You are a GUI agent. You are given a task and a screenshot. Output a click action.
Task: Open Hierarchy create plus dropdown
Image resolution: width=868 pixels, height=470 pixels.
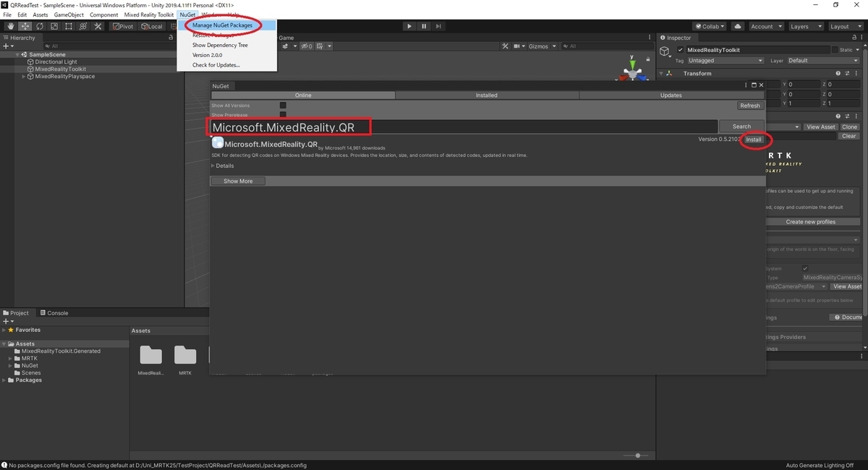coord(9,46)
